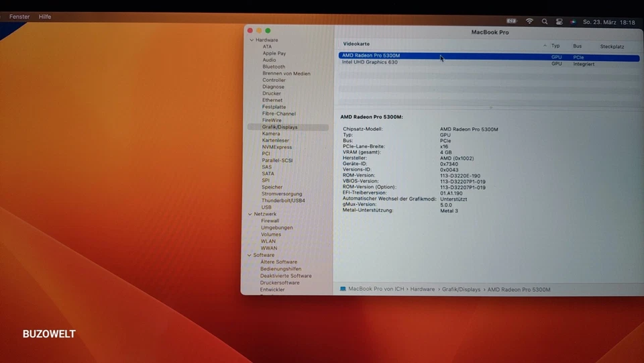Click MacBook Pro von ICH in path bar
Image resolution: width=644 pixels, height=363 pixels.
click(x=376, y=289)
